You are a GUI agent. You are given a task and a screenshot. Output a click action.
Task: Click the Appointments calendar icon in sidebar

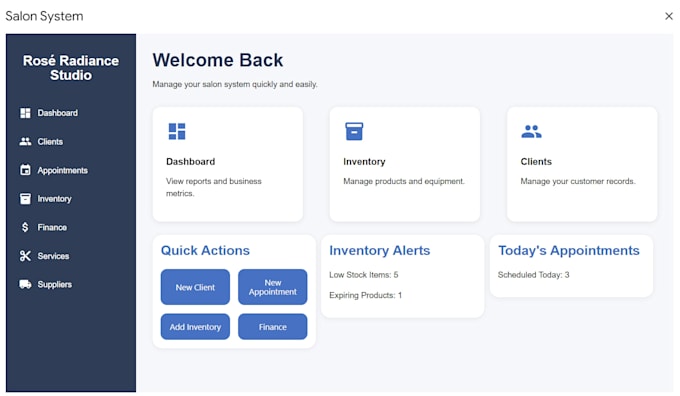pos(25,170)
